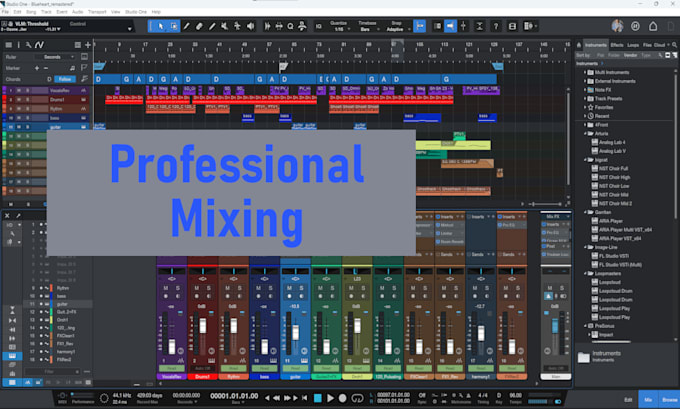
Task: Click the browser search magnifier icon
Action: (674, 45)
